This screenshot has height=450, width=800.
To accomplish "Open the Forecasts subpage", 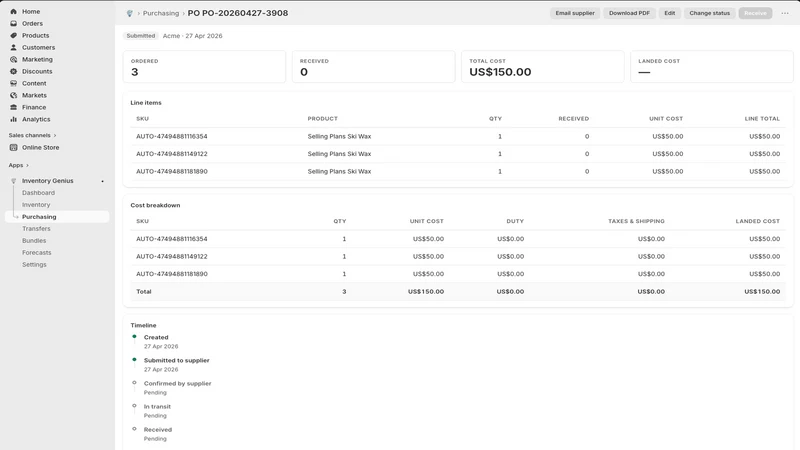I will point(36,253).
